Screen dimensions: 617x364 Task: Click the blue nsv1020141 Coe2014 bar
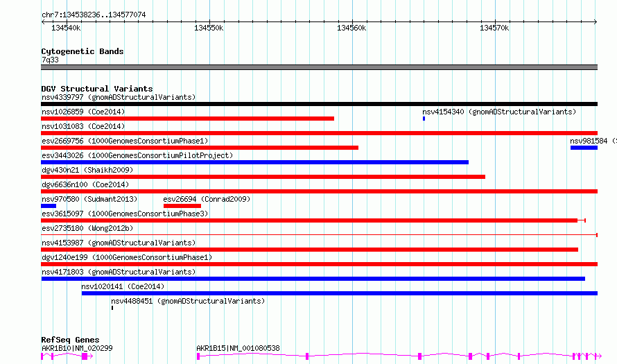[340, 293]
